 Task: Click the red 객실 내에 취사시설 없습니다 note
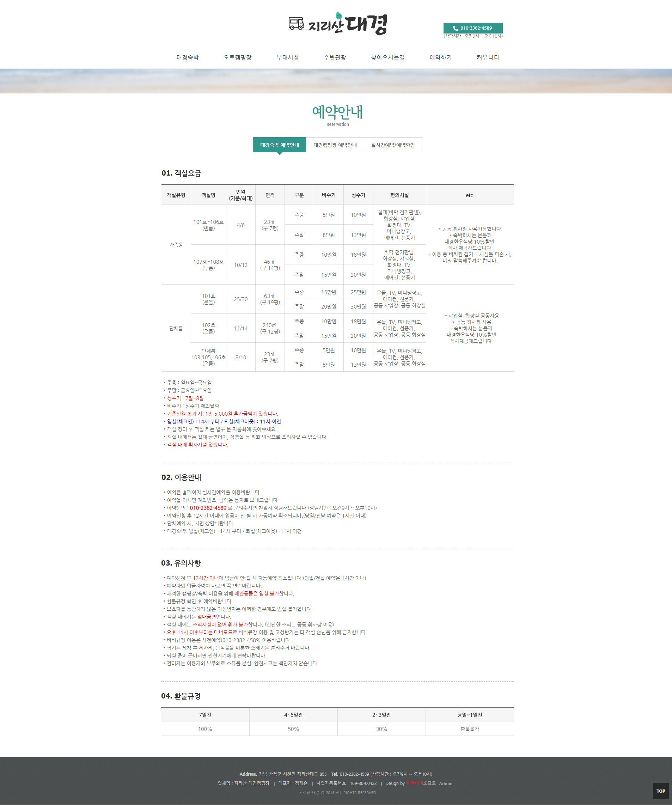(x=197, y=445)
